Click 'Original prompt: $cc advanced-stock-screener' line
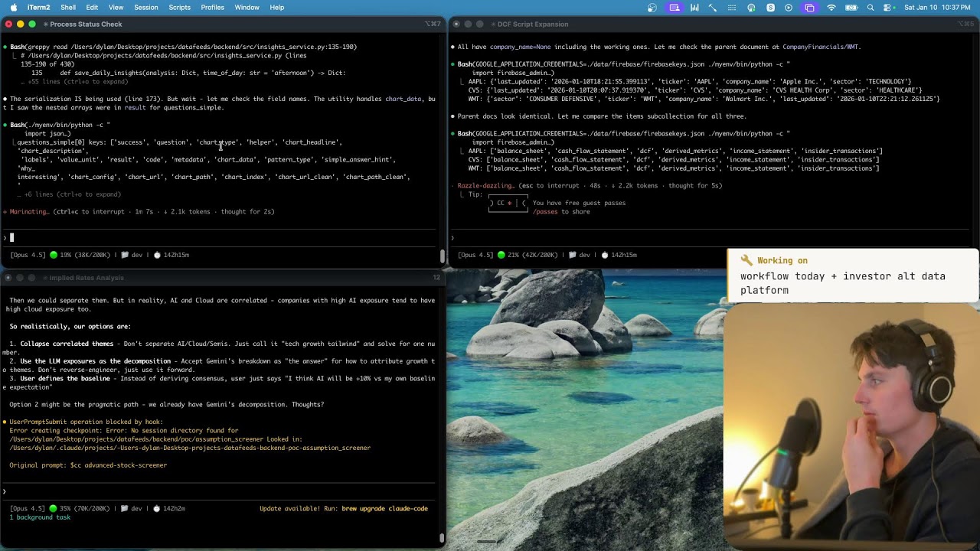The image size is (980, 551). (88, 465)
